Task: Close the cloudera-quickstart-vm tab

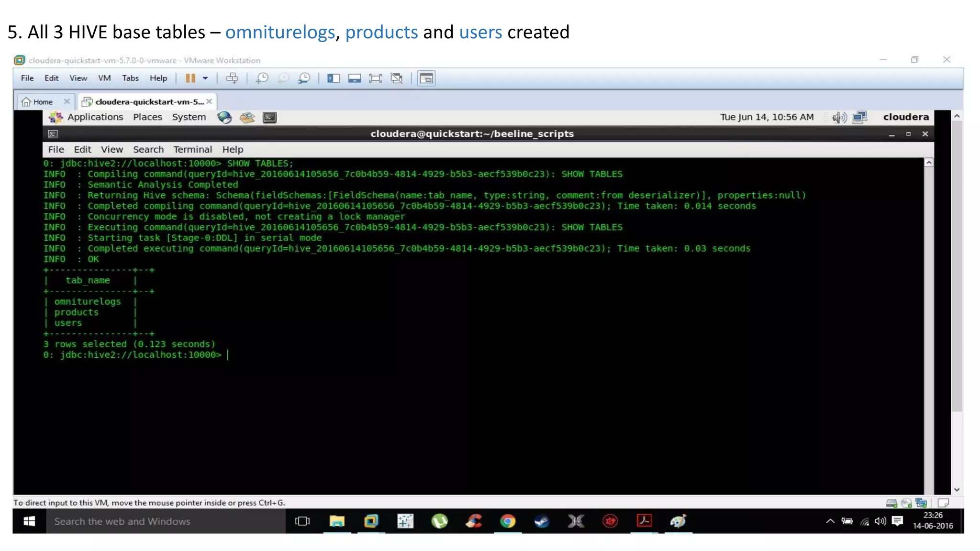Action: click(209, 101)
